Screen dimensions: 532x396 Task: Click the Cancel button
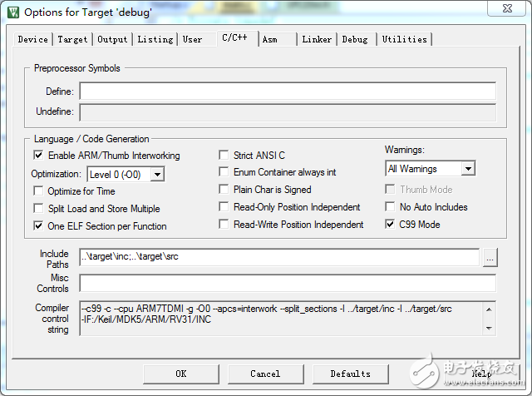click(265, 374)
